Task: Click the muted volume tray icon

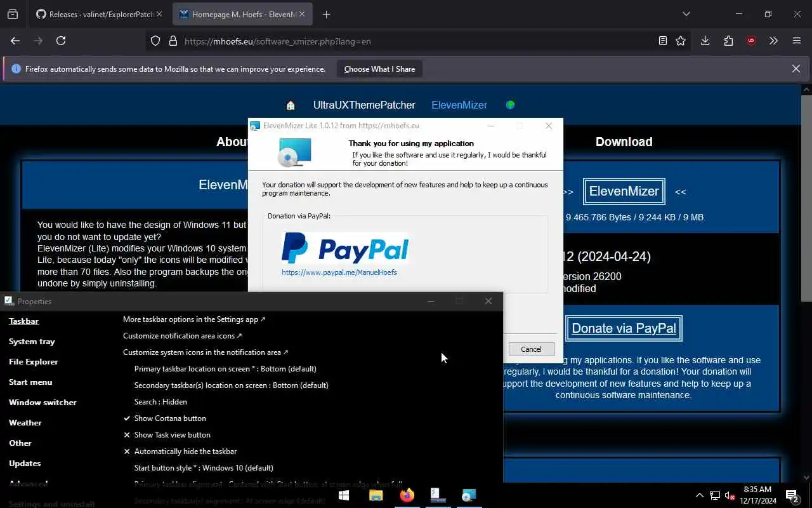Action: 730,495
